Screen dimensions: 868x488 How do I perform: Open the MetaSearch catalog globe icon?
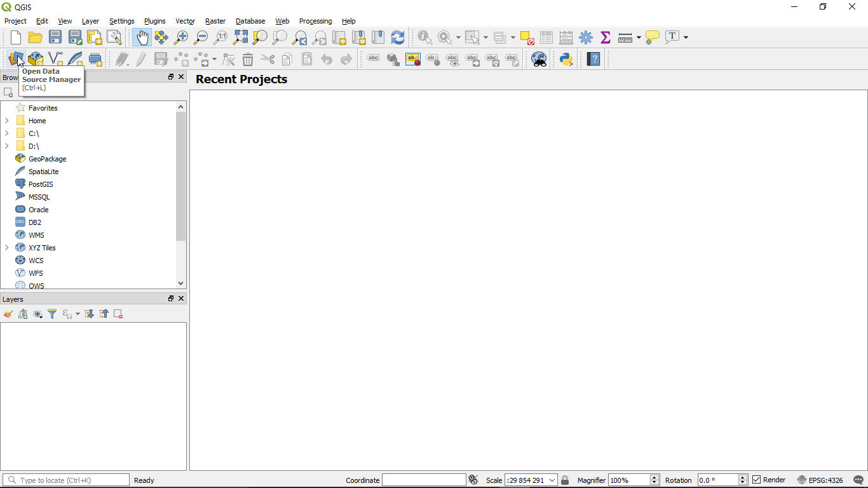[x=539, y=60]
